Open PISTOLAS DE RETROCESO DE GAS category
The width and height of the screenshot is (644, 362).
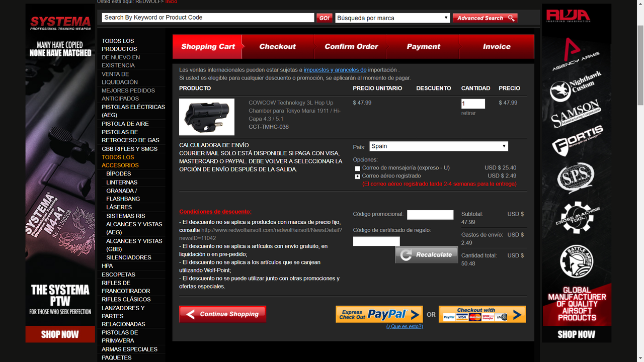tap(130, 136)
